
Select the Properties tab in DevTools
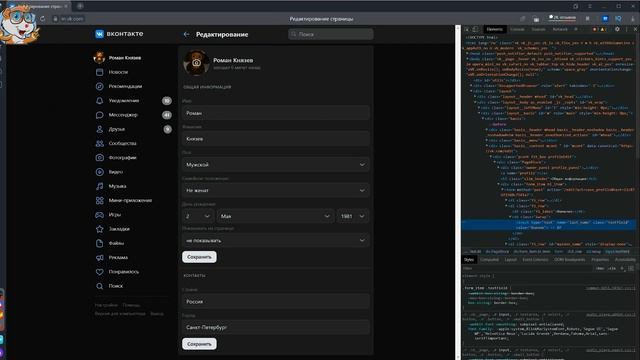click(x=600, y=260)
